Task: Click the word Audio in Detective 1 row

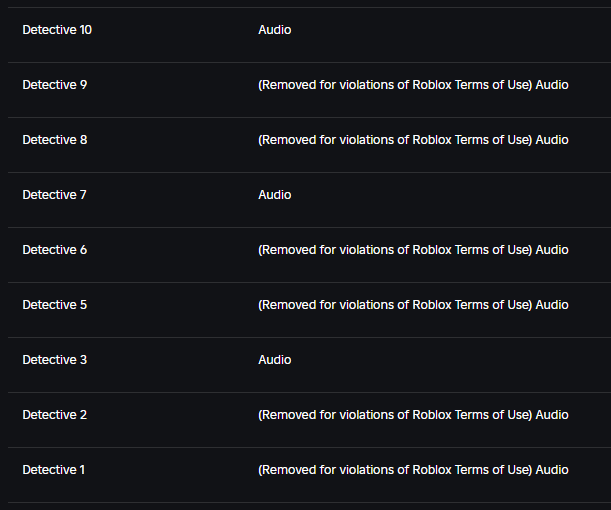Action: (552, 469)
